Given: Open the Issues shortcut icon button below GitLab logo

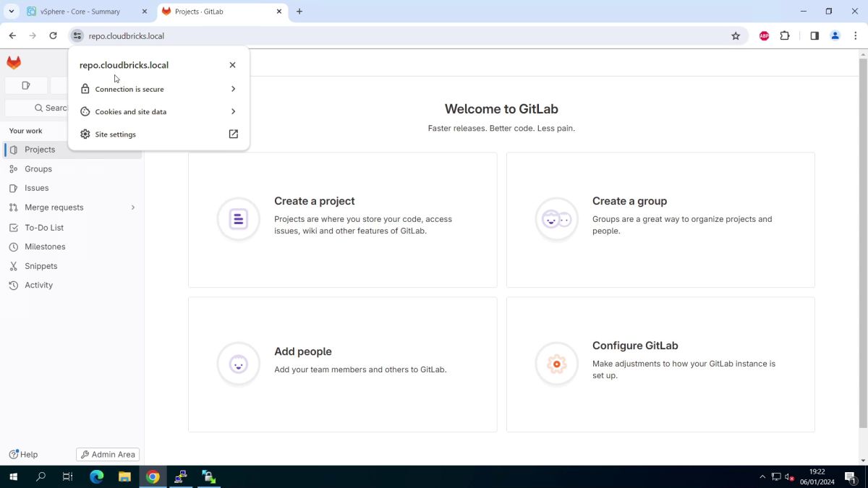Looking at the screenshot, I should point(26,85).
